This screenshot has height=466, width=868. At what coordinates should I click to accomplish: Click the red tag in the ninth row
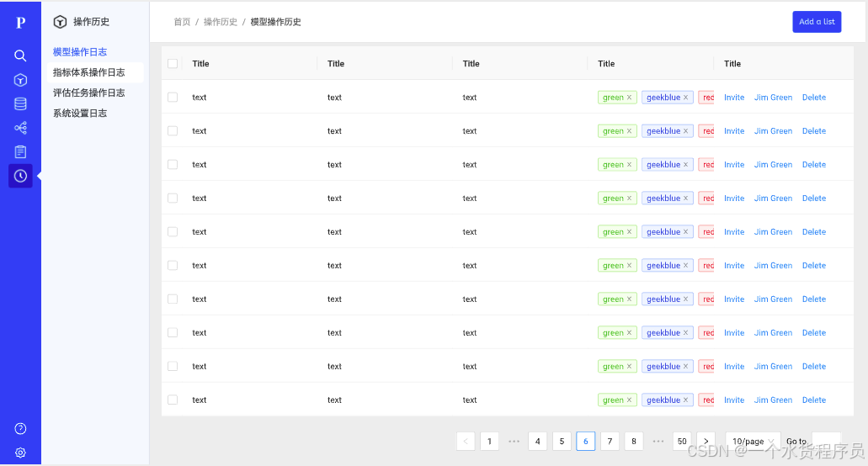pyautogui.click(x=706, y=367)
